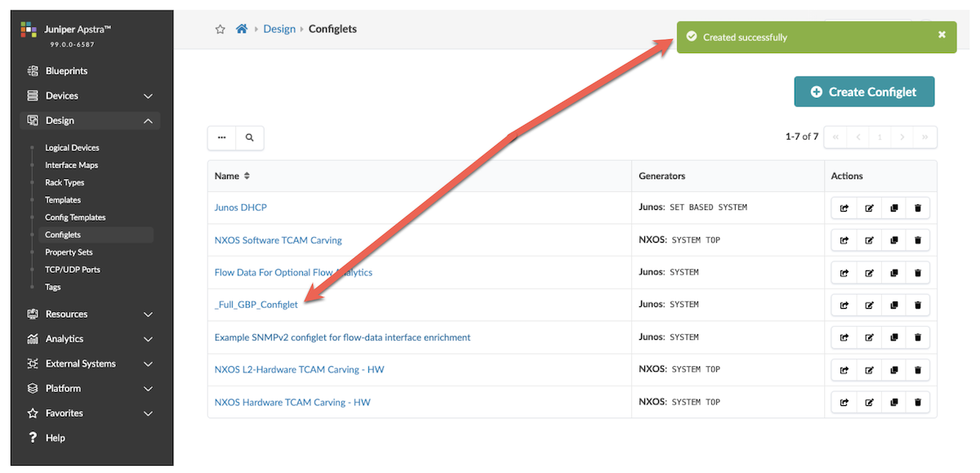Click the Create Configlet button
The height and width of the screenshot is (473, 980).
864,91
